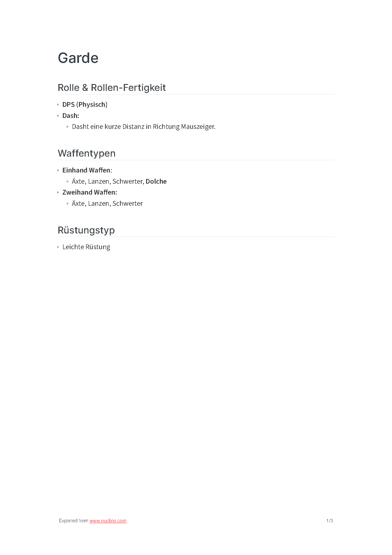The width and height of the screenshot is (392, 555).
Task: Click the Garde page title
Action: click(x=78, y=58)
